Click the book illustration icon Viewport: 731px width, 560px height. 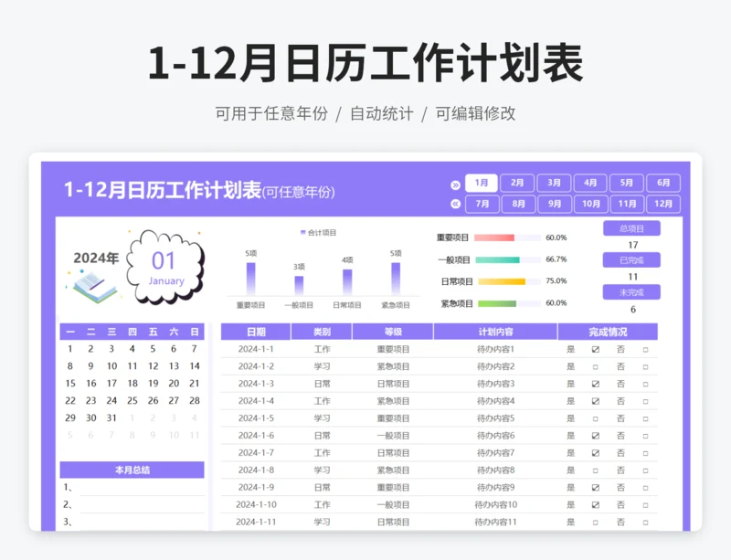coord(94,287)
